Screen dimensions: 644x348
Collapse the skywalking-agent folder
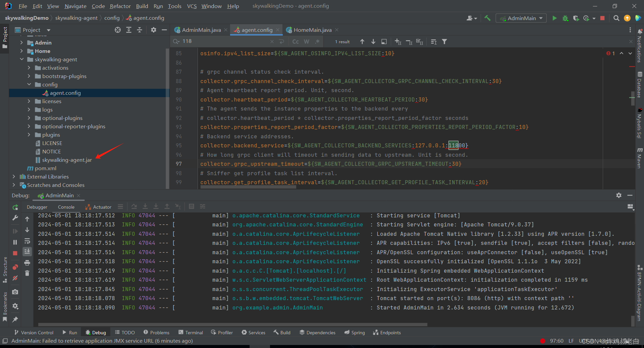[21, 59]
